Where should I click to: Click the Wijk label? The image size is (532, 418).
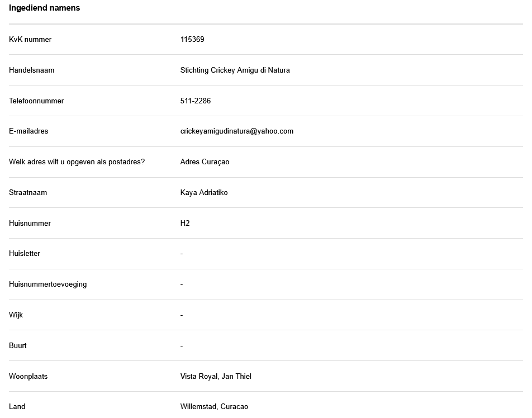pos(16,315)
